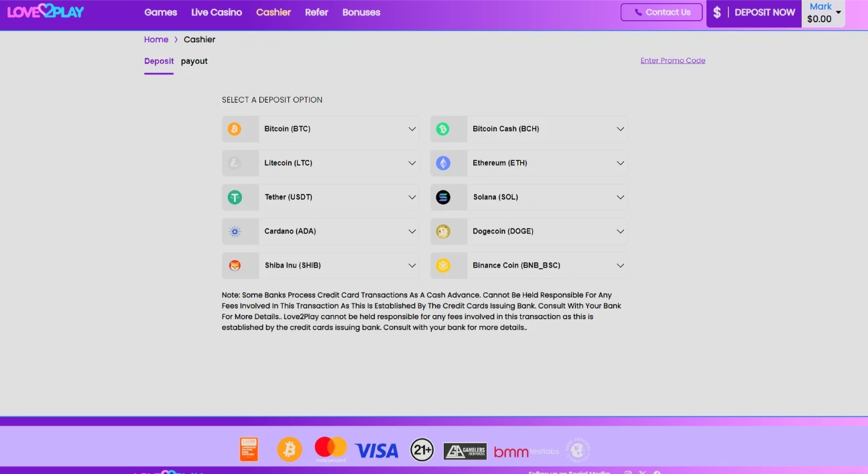Open the Ethereum (ETH) dropdown chevron

(x=621, y=163)
